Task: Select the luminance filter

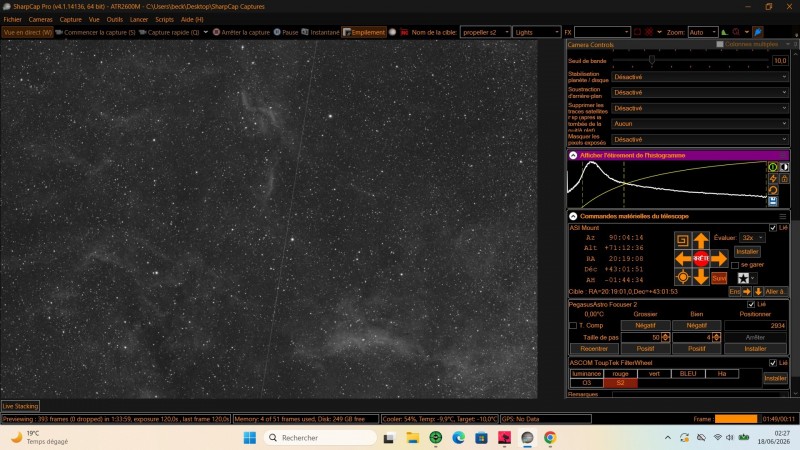Action: (586, 373)
